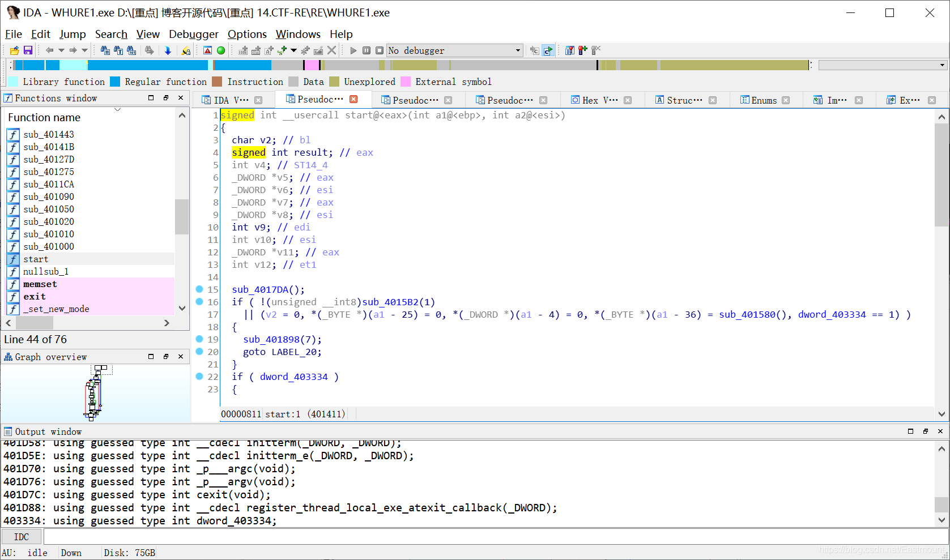This screenshot has width=950, height=560.
Task: Click the text search binoculars icon
Action: 118,50
